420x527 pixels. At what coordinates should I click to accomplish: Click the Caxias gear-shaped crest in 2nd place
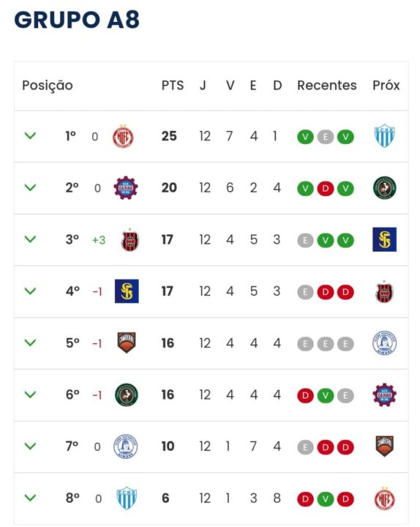click(126, 188)
